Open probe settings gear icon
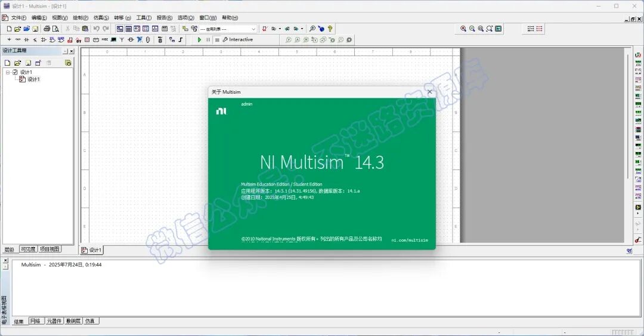Image resolution: width=644 pixels, height=336 pixels. pyautogui.click(x=349, y=40)
